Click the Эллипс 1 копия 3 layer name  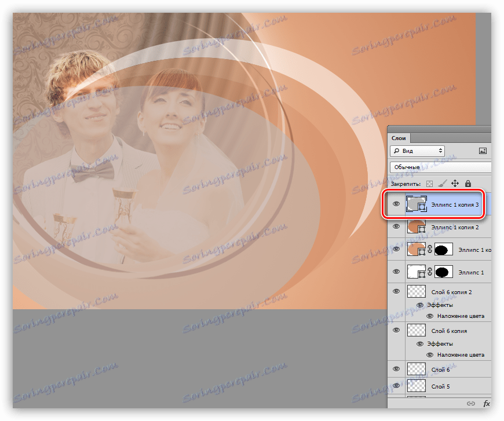click(455, 205)
